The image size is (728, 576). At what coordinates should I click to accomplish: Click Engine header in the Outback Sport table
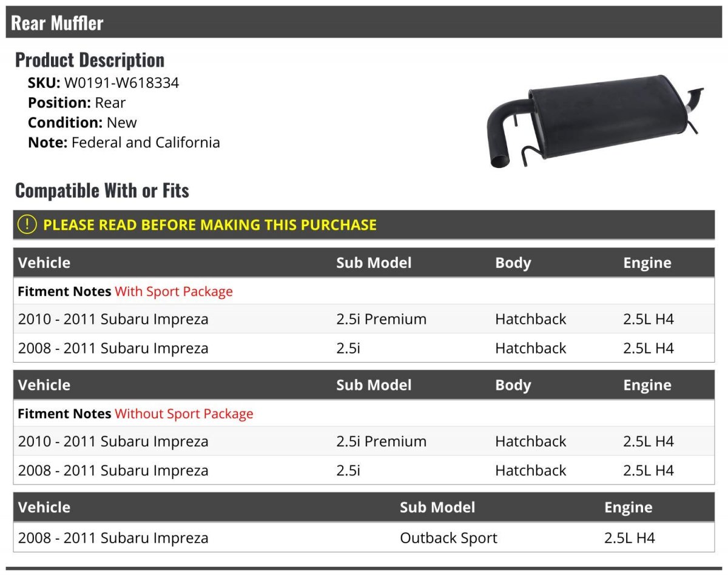[629, 508]
